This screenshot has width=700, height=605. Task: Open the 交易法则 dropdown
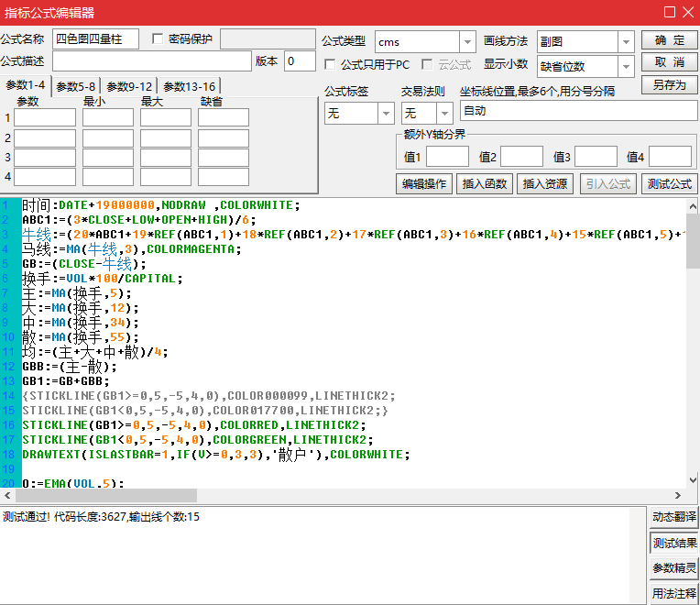pyautogui.click(x=444, y=113)
